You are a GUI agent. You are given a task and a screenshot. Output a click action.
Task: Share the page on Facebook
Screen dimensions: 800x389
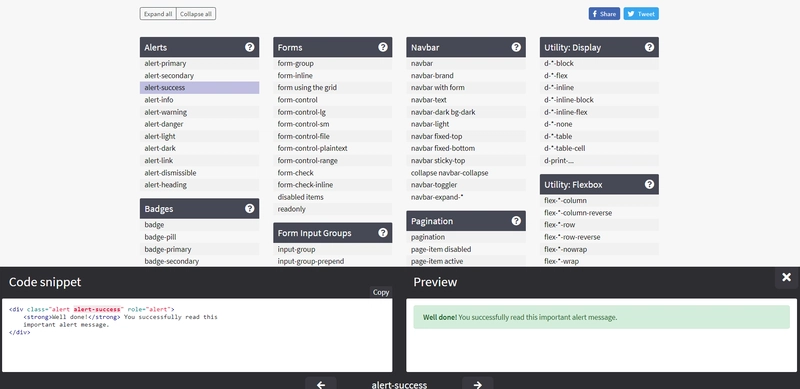pos(604,14)
